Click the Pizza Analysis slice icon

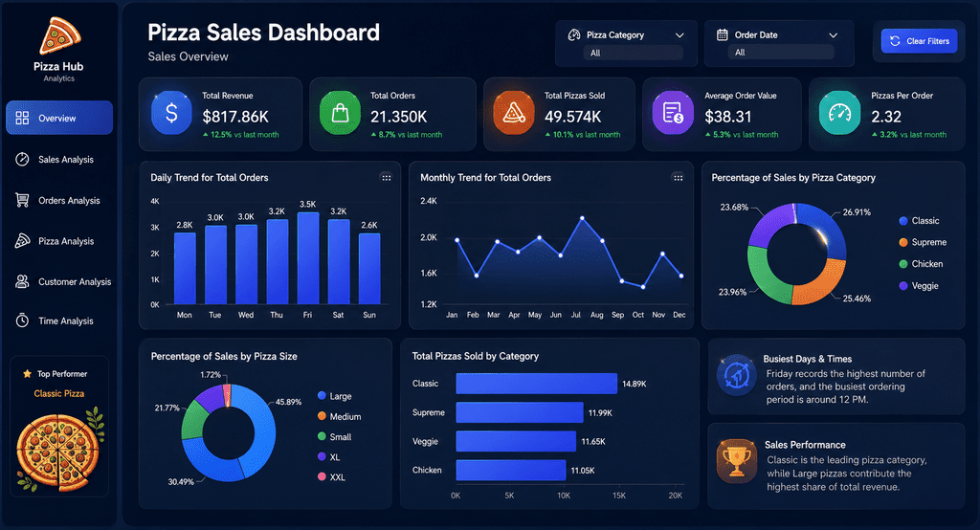click(x=22, y=241)
